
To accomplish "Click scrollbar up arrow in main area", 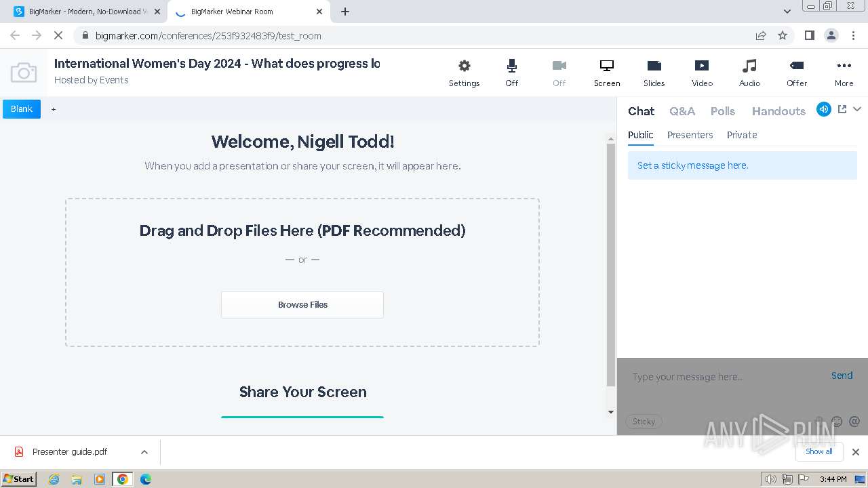I will click(x=611, y=139).
